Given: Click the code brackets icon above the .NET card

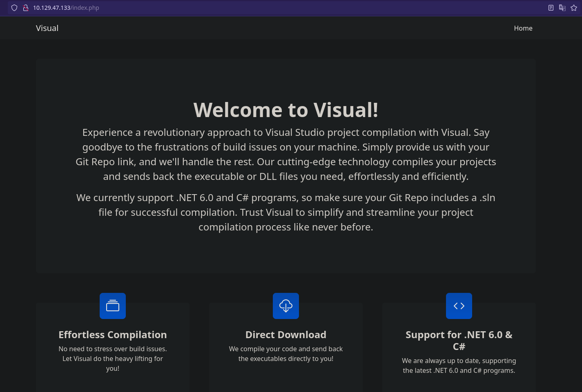Looking at the screenshot, I should coord(459,306).
